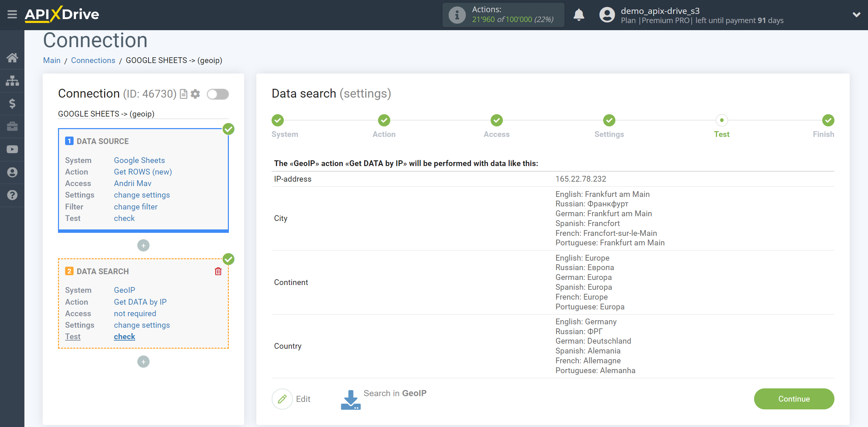Click the connection document copy icon

pos(183,94)
